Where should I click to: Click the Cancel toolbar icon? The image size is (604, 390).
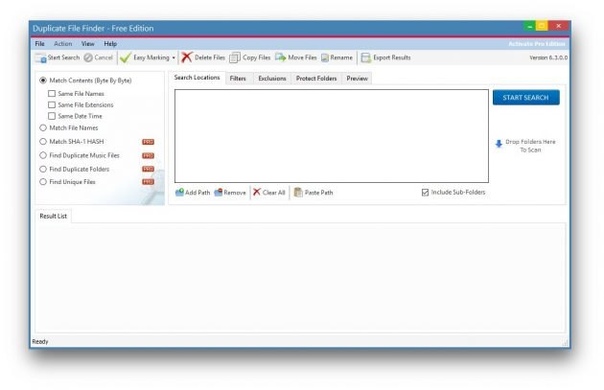(x=88, y=58)
